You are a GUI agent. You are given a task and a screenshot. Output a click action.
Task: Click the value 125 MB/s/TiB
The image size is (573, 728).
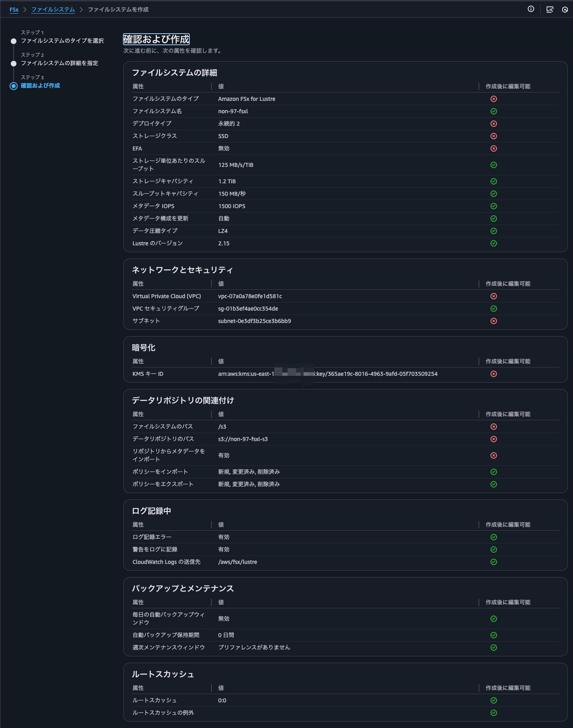[x=236, y=165]
